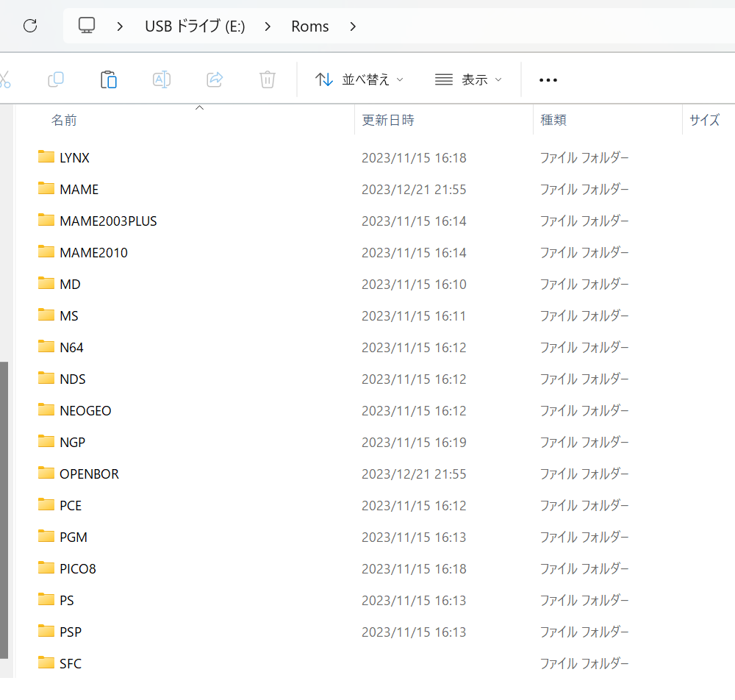Select the MD folder icon
This screenshot has height=700, width=735.
pyautogui.click(x=46, y=282)
